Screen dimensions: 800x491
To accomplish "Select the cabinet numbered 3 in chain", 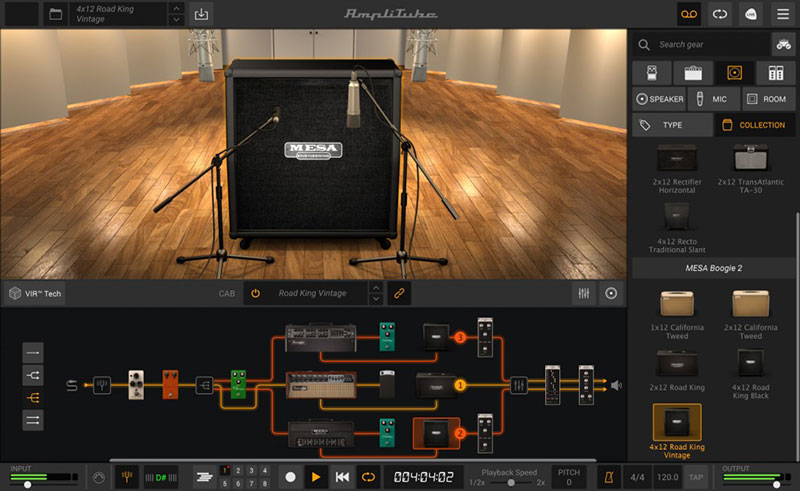I will pyautogui.click(x=436, y=337).
